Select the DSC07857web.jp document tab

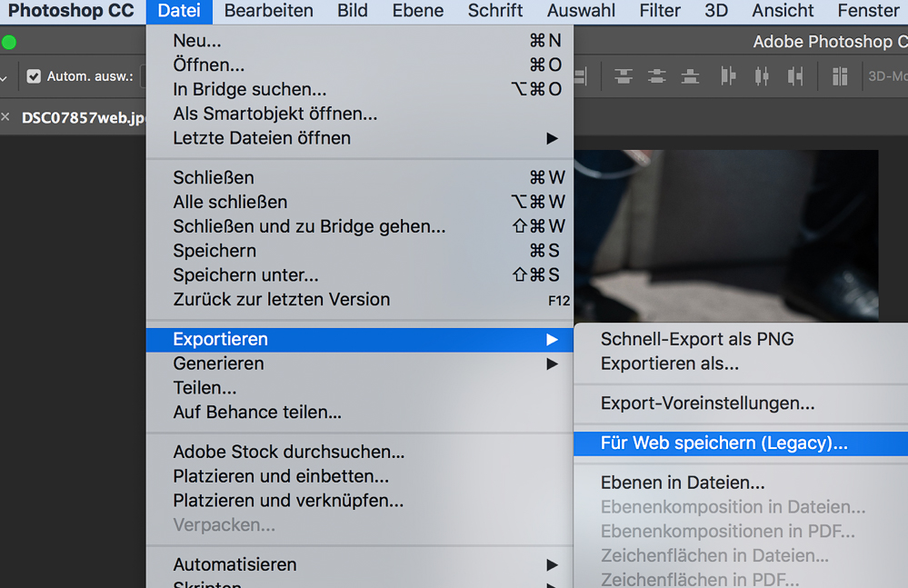pos(83,117)
